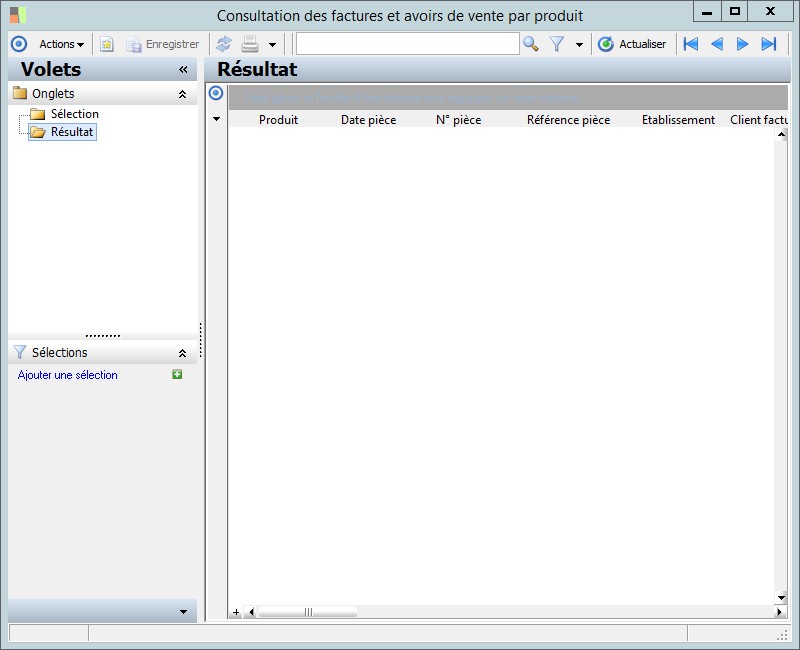Image resolution: width=800 pixels, height=650 pixels.
Task: Click the vertical scrollbar down arrow
Action: (781, 597)
